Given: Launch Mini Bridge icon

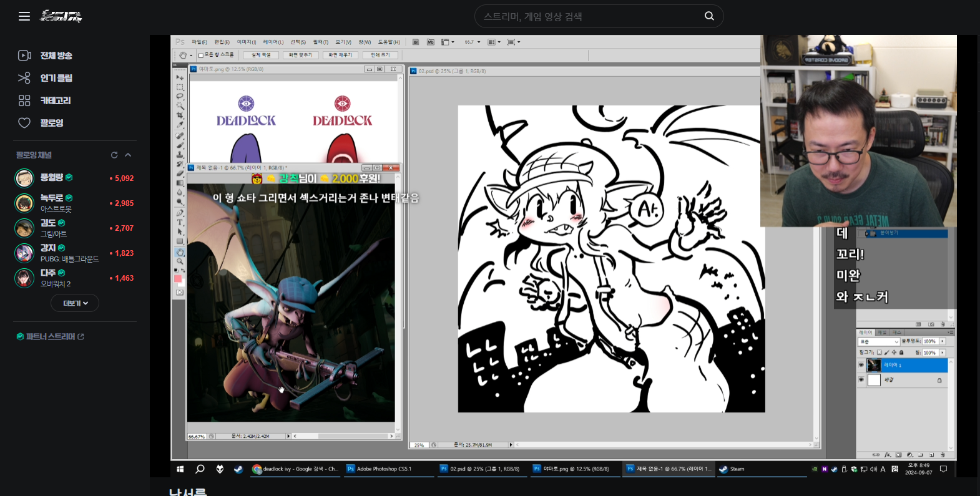Looking at the screenshot, I should coord(431,42).
